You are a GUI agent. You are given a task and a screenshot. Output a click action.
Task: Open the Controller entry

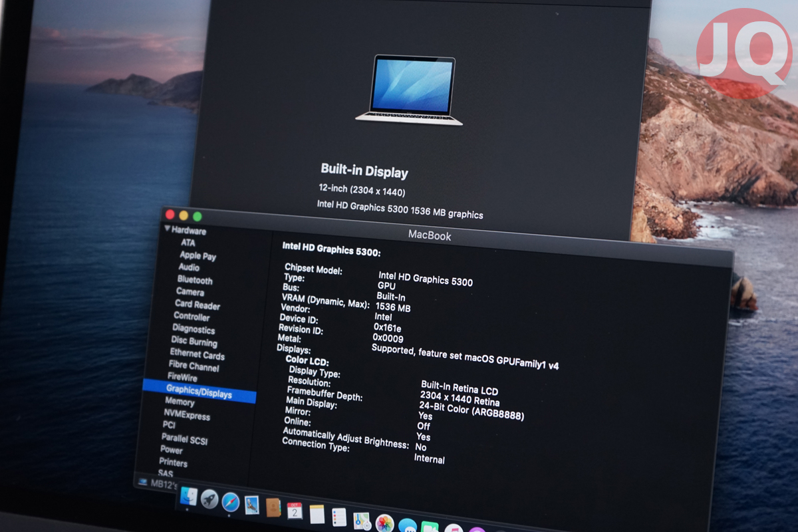coord(192,317)
